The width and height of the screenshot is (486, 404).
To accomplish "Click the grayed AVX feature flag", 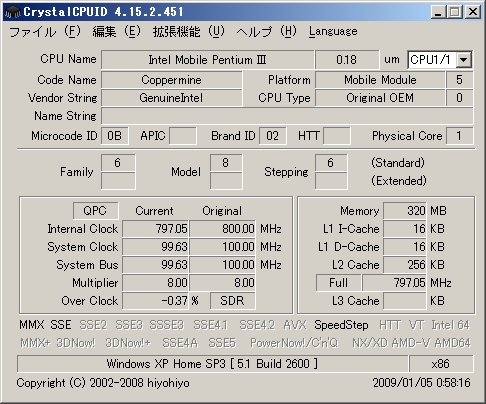I will 295,325.
